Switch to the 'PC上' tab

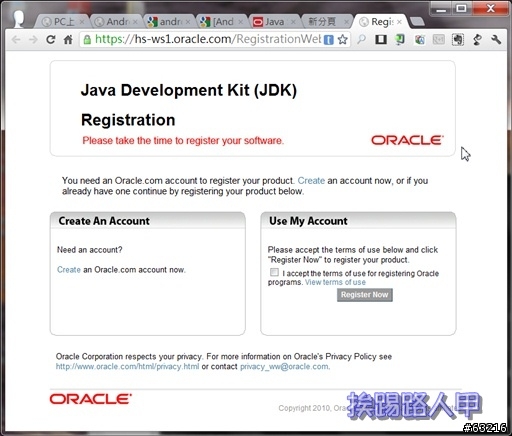63,22
